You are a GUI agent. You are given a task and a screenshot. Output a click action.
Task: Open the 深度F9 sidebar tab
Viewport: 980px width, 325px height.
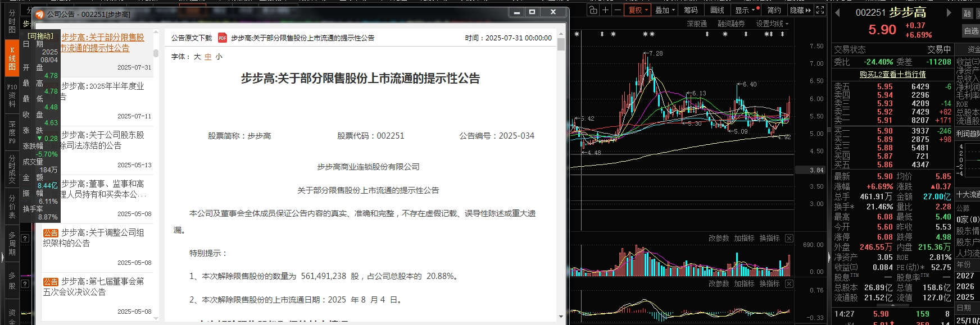12,132
